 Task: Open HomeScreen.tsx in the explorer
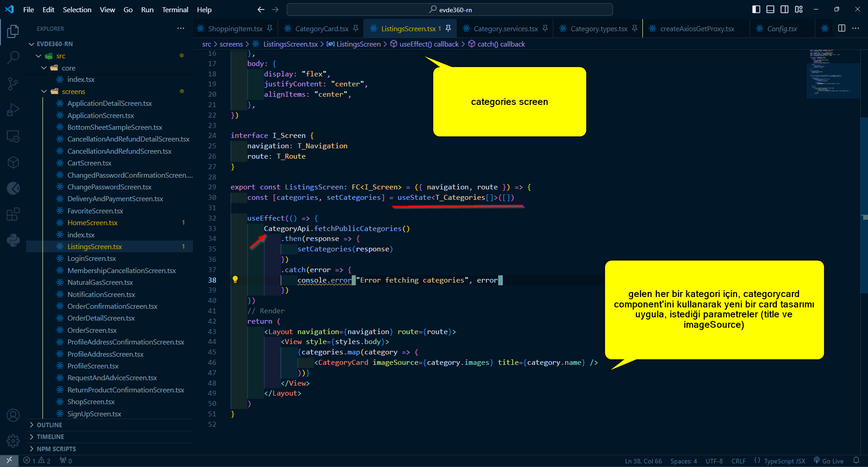(92, 223)
